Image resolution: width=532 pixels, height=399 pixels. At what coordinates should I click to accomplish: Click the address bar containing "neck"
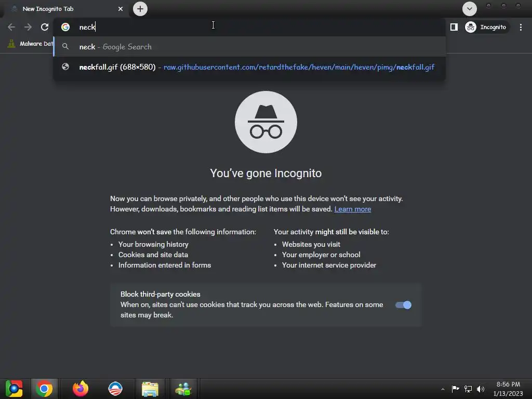coord(249,27)
